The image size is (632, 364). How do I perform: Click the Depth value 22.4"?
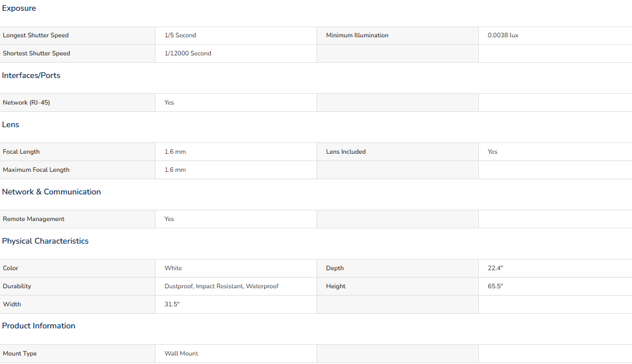(x=495, y=268)
